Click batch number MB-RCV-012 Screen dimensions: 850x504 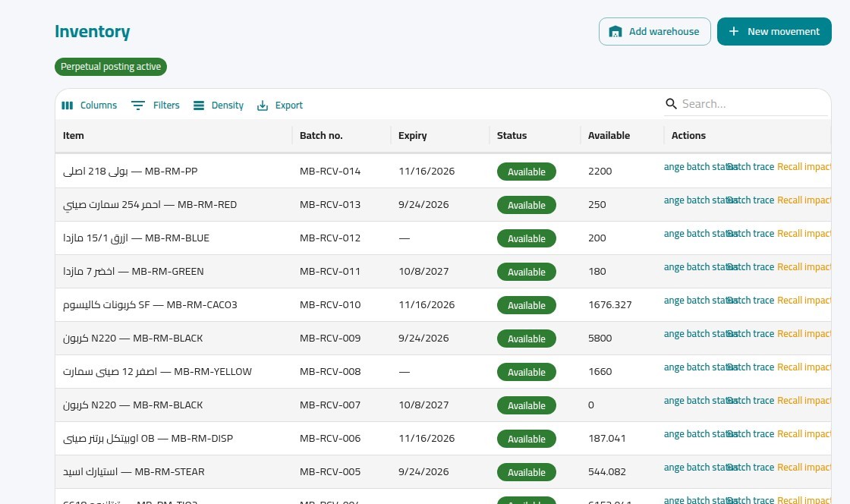click(330, 238)
